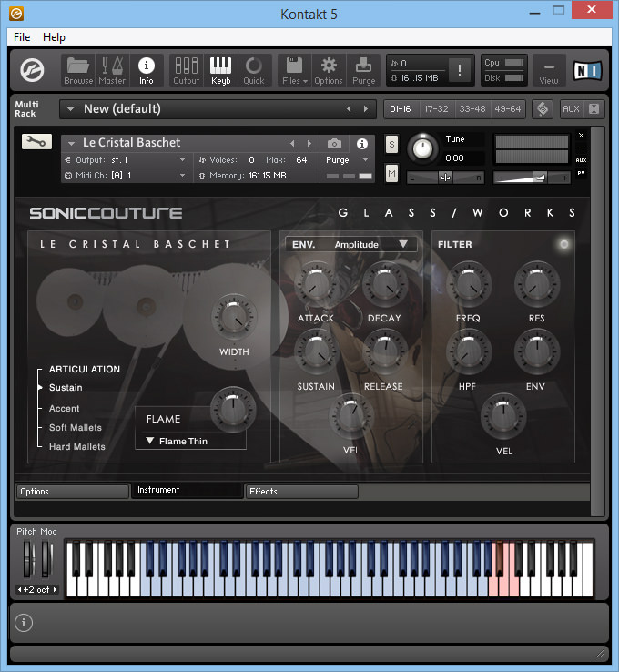Select rack page 01-16
The image size is (619, 672).
pos(401,109)
